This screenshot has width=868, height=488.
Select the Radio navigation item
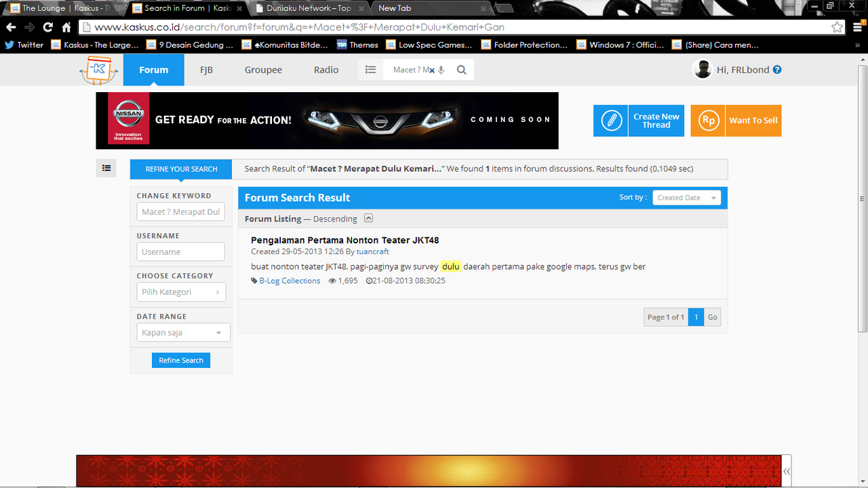(326, 70)
